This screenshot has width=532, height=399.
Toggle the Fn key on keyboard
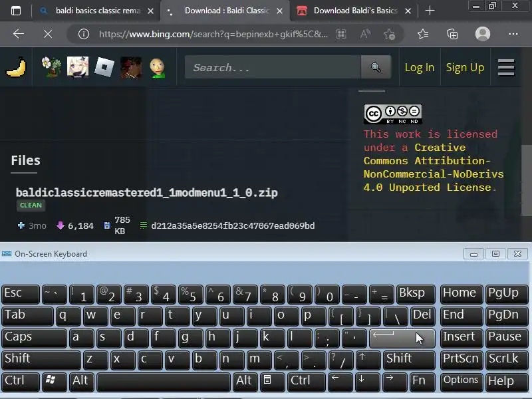point(422,381)
